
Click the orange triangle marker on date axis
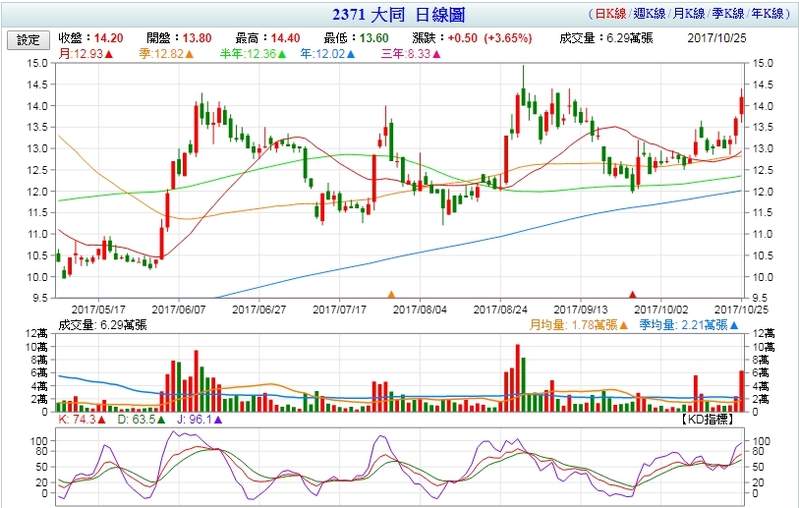391,295
